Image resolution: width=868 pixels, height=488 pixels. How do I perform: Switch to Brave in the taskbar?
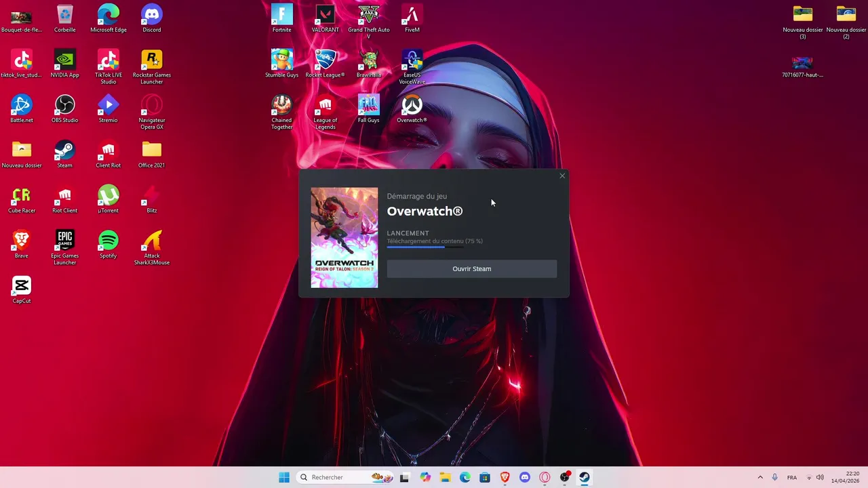tap(505, 477)
